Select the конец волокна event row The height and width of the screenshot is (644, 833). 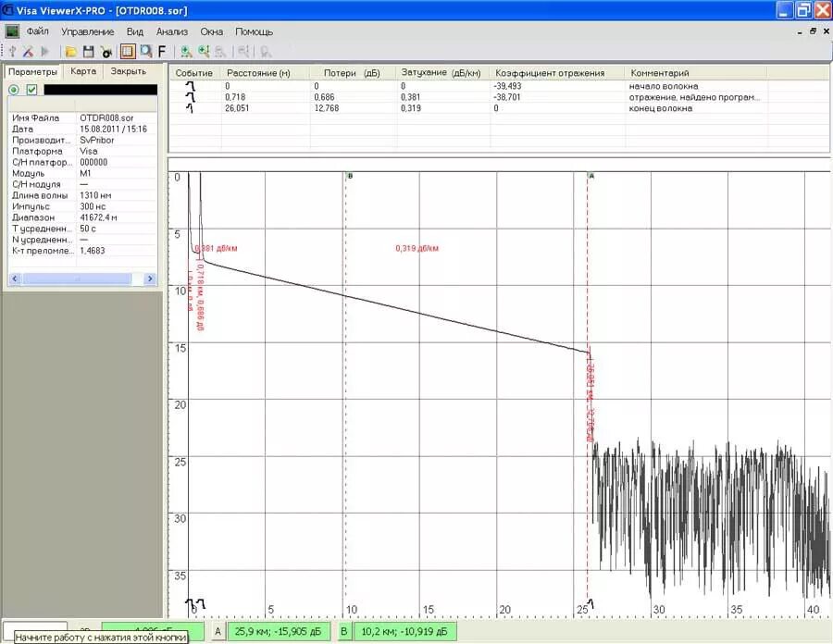[498, 108]
